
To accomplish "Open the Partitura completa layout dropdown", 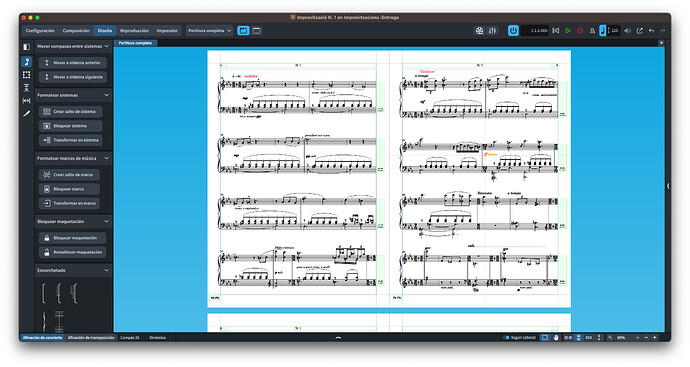I will tap(209, 31).
